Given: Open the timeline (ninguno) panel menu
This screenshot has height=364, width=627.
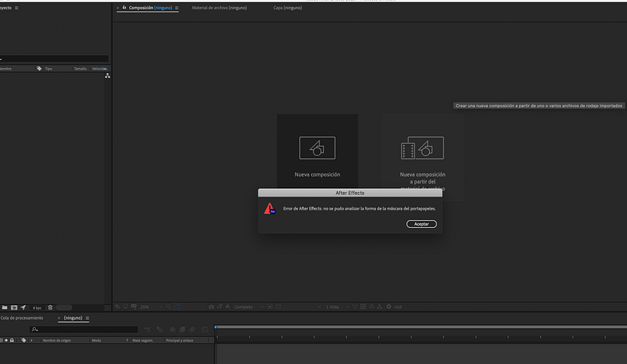Looking at the screenshot, I should point(87,318).
